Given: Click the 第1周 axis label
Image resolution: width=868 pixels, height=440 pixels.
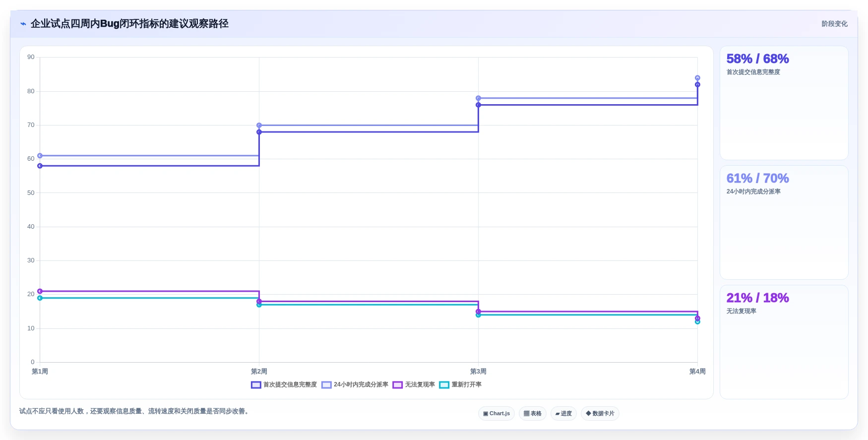Looking at the screenshot, I should [x=40, y=372].
